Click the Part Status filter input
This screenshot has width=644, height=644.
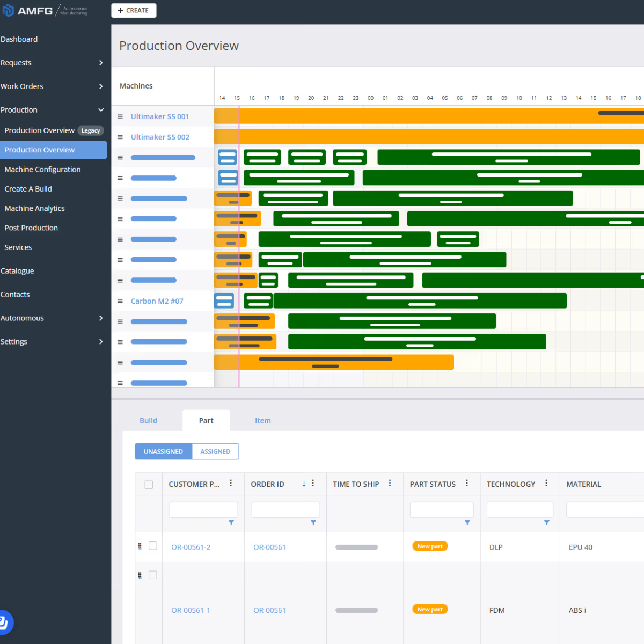pyautogui.click(x=442, y=510)
